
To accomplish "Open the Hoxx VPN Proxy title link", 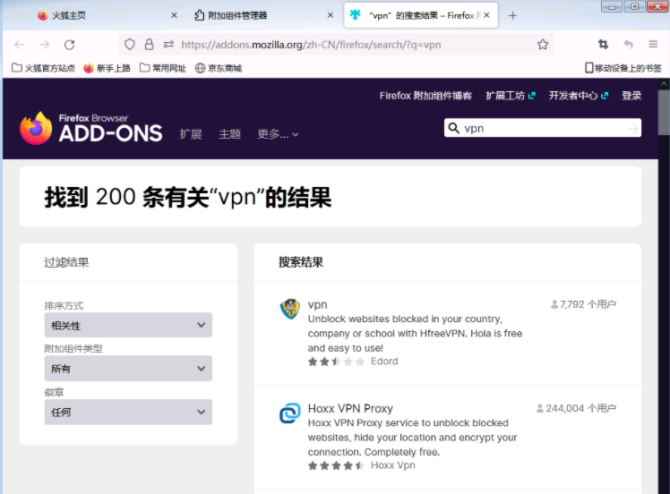I will 350,409.
